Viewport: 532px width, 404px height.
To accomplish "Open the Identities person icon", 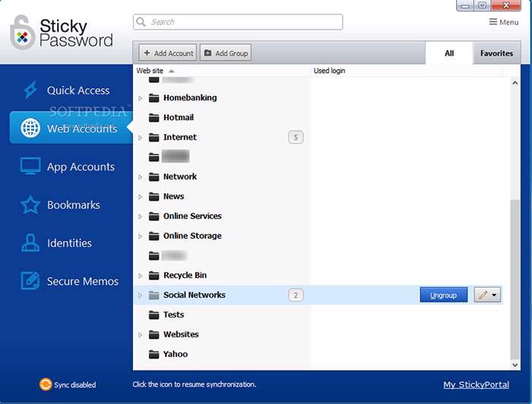I will [x=30, y=243].
